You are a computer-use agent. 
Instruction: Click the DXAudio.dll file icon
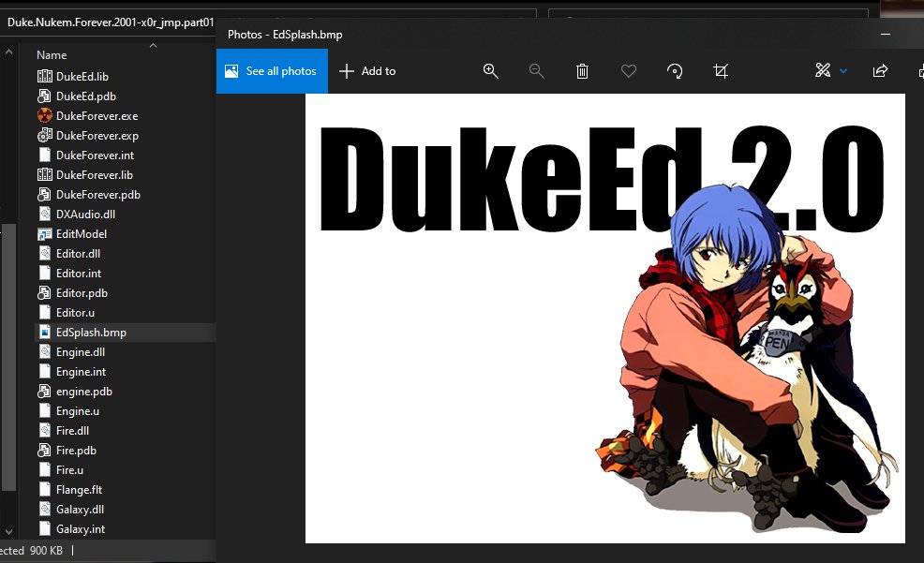45,215
